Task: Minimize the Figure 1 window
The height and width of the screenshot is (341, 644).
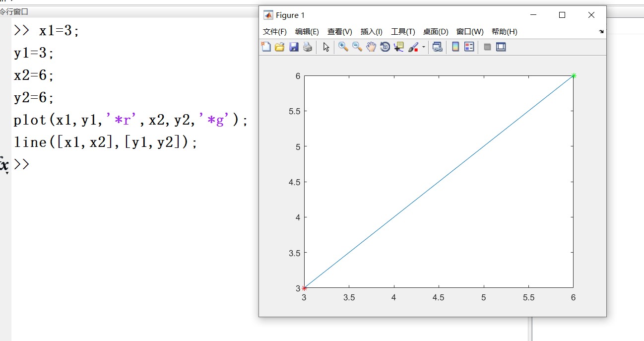Action: (533, 15)
